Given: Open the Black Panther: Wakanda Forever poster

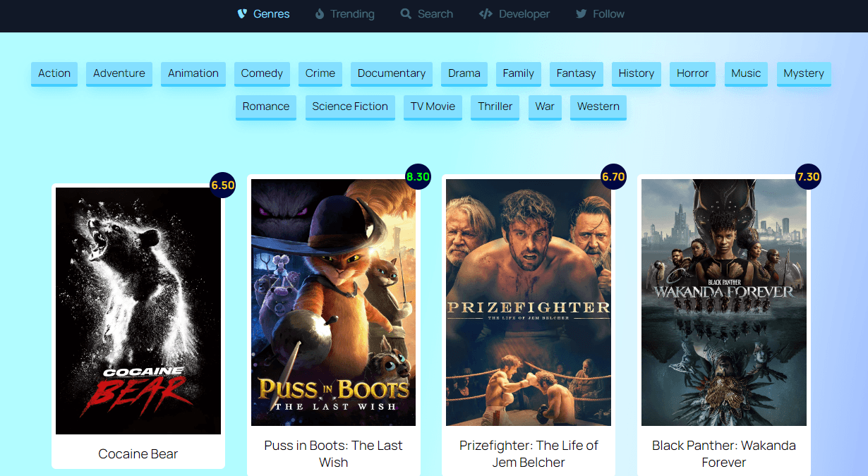Looking at the screenshot, I should tap(723, 303).
